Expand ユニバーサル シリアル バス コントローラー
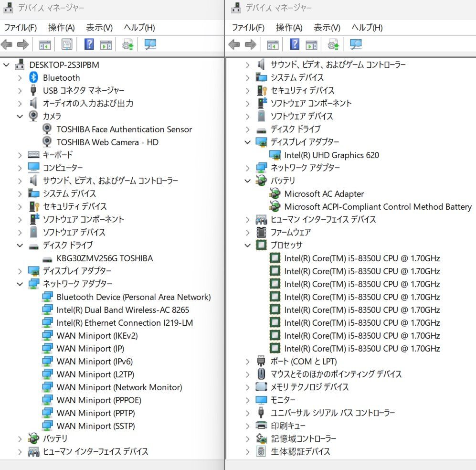The image size is (476, 470). coord(248,413)
